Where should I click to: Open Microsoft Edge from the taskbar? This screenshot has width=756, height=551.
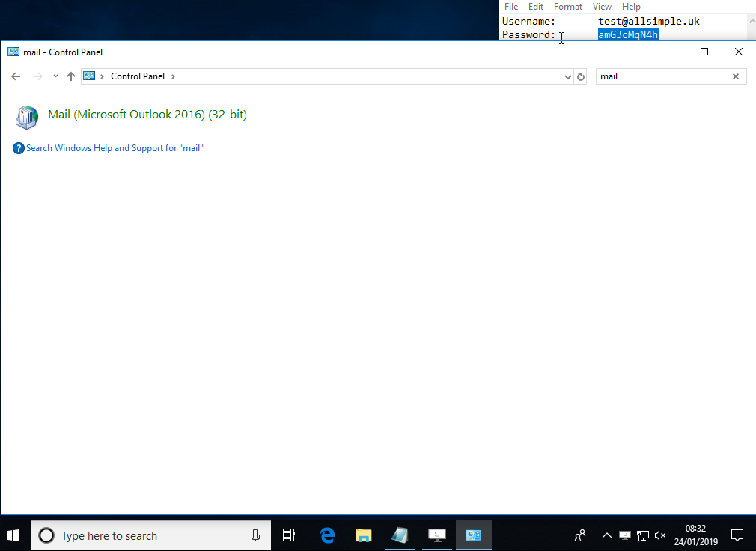327,535
